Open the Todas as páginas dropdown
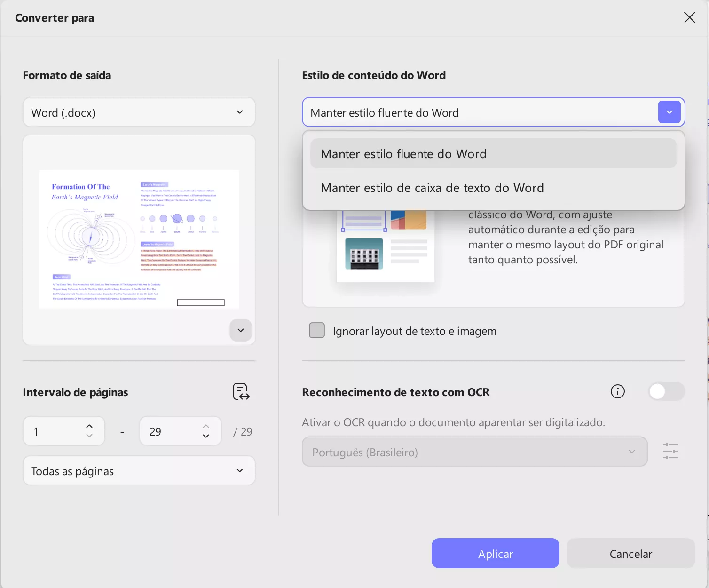The image size is (709, 588). (139, 471)
